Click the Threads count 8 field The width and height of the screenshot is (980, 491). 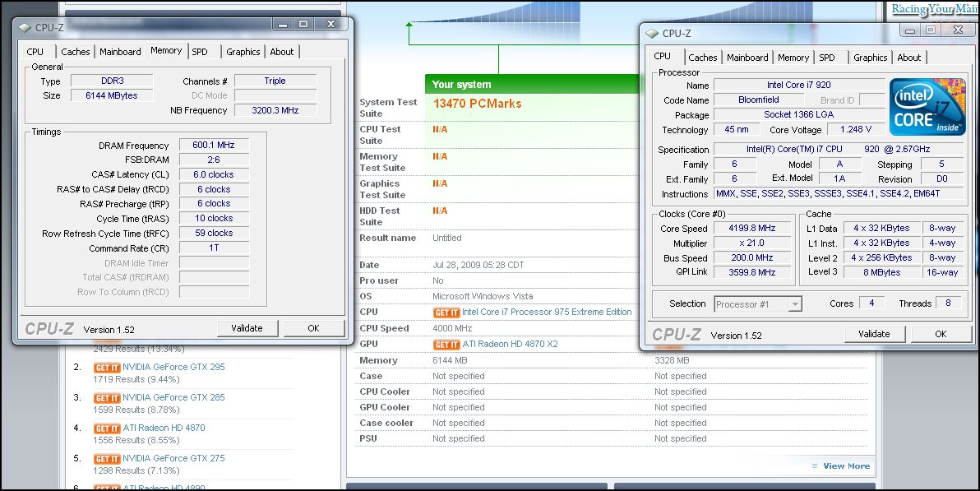click(x=948, y=303)
